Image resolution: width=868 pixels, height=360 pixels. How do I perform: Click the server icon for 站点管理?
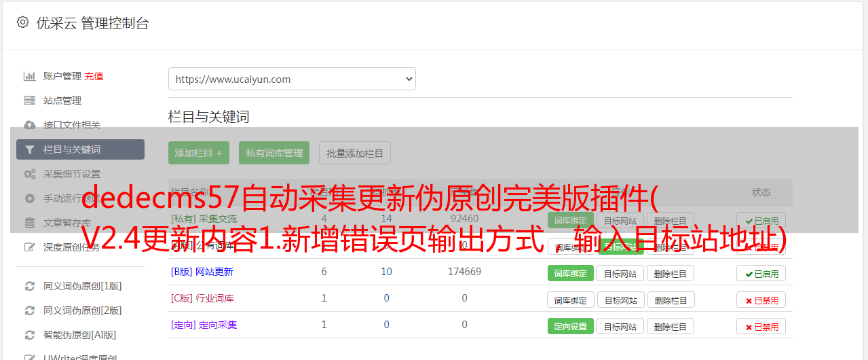(29, 101)
